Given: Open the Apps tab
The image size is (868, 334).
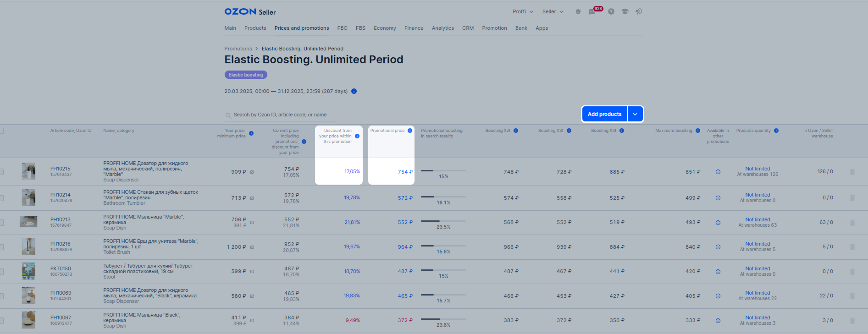Looking at the screenshot, I should [x=542, y=28].
